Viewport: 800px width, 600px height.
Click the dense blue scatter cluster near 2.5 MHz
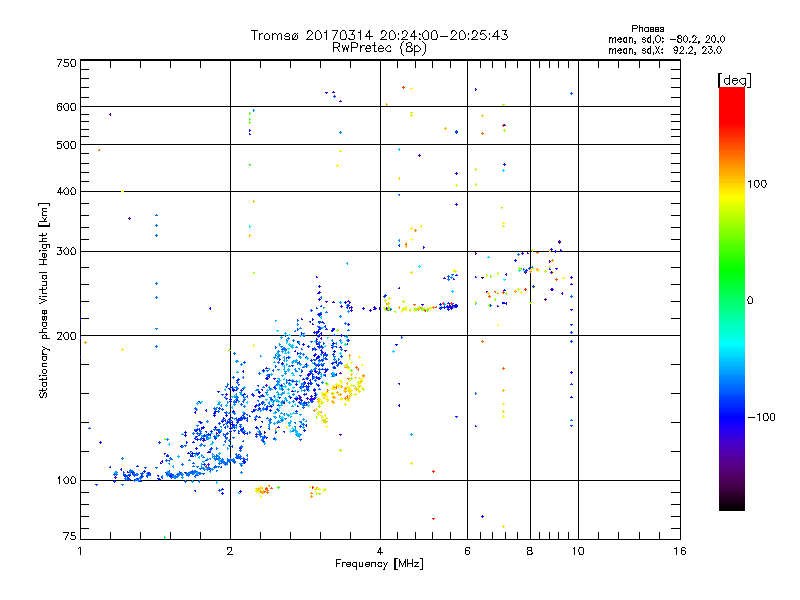click(286, 383)
